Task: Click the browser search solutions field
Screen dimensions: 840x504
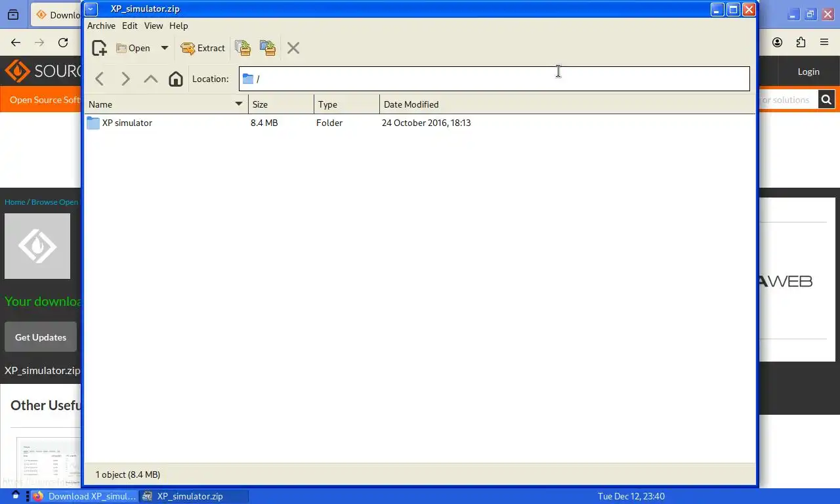Action: click(x=788, y=100)
